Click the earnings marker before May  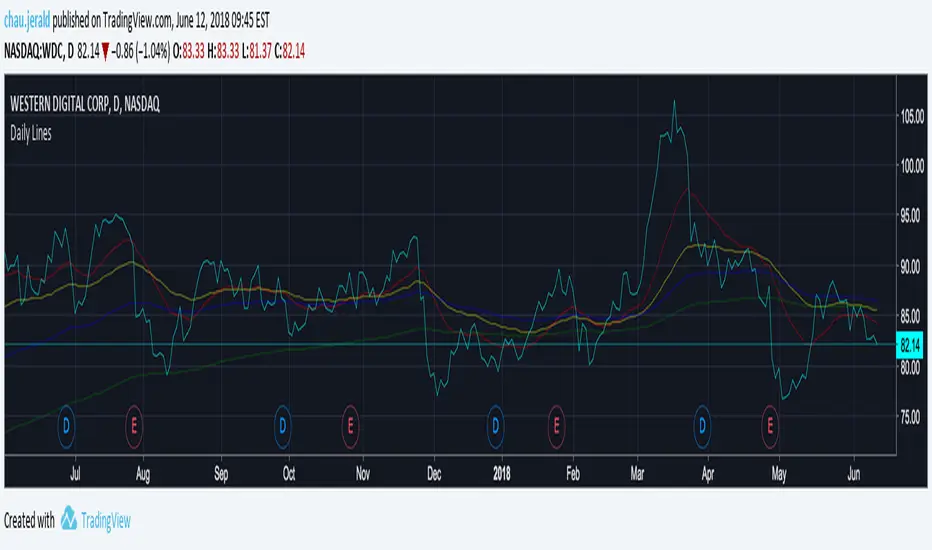pyautogui.click(x=770, y=426)
